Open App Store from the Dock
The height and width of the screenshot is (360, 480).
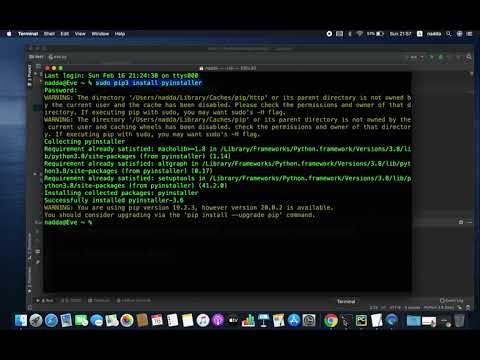pyautogui.click(x=294, y=321)
